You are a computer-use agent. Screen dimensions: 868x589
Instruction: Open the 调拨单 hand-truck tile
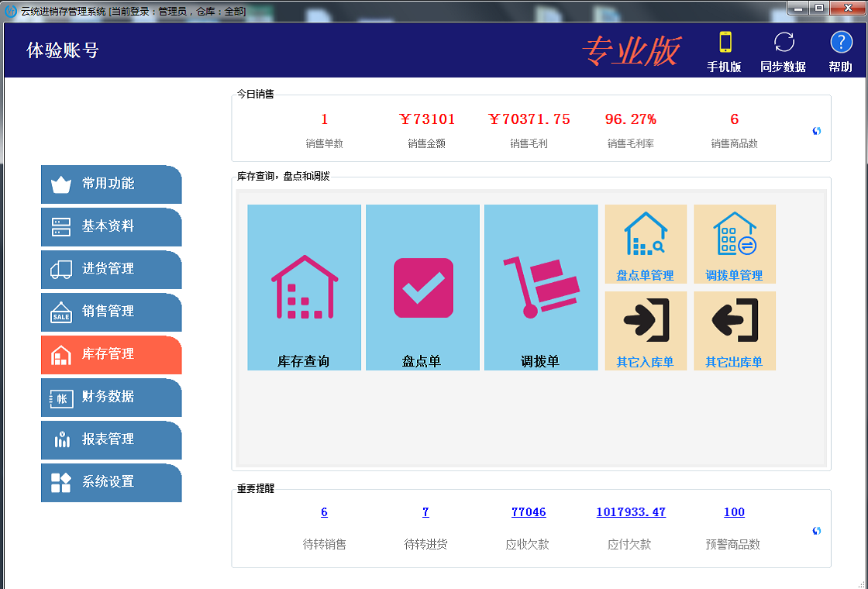coord(541,287)
